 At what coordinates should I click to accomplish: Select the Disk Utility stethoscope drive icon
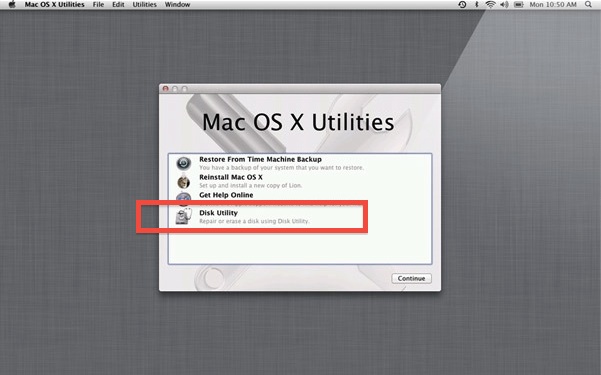(184, 216)
